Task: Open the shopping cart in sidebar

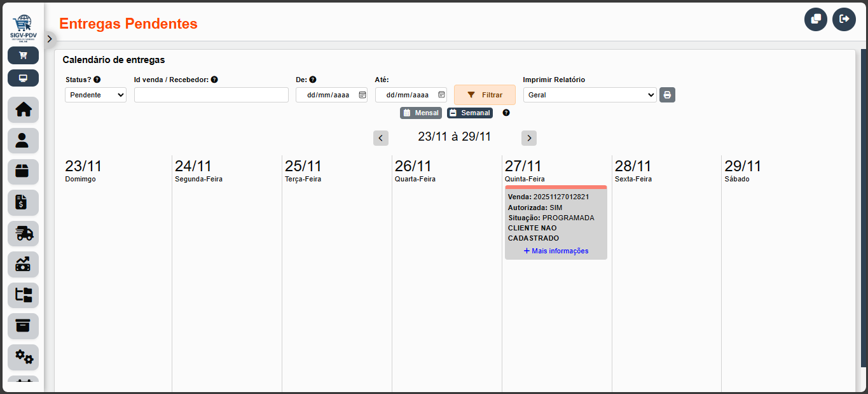Action: 23,55
